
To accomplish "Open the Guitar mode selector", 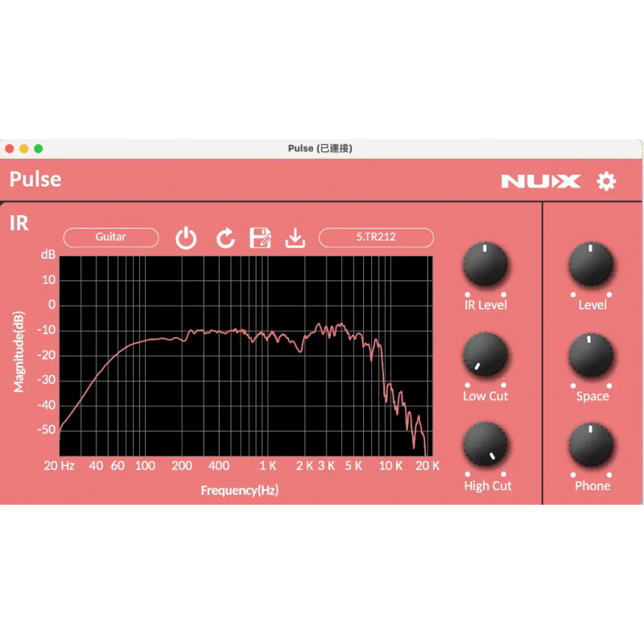I will (x=110, y=237).
